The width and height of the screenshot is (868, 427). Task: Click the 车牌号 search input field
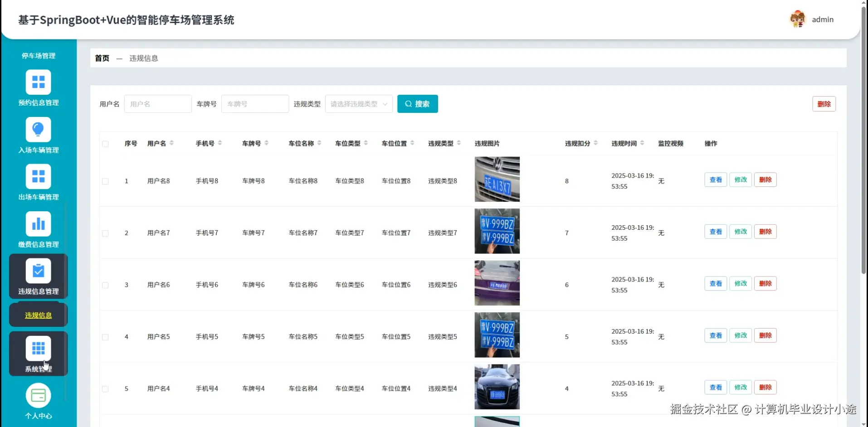(255, 104)
